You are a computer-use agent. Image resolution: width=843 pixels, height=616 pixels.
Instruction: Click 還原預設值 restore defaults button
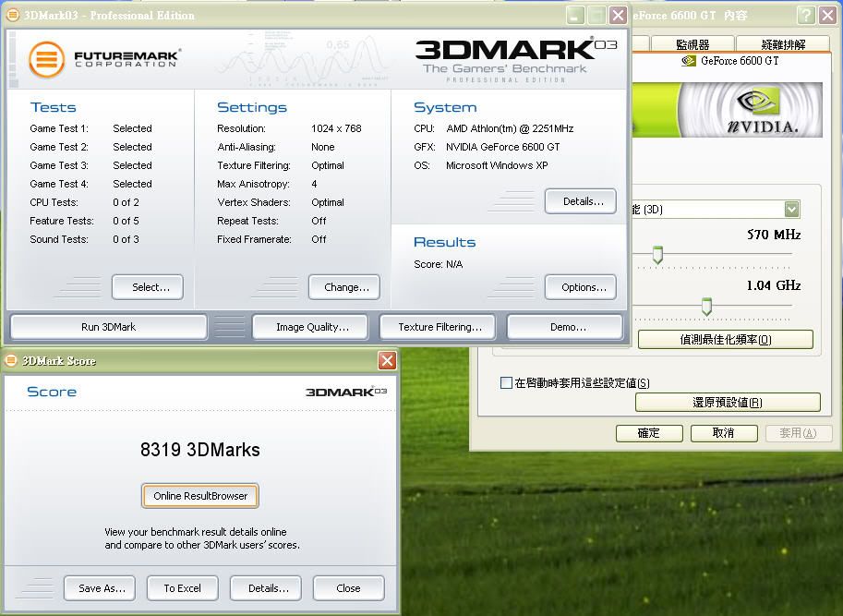728,402
